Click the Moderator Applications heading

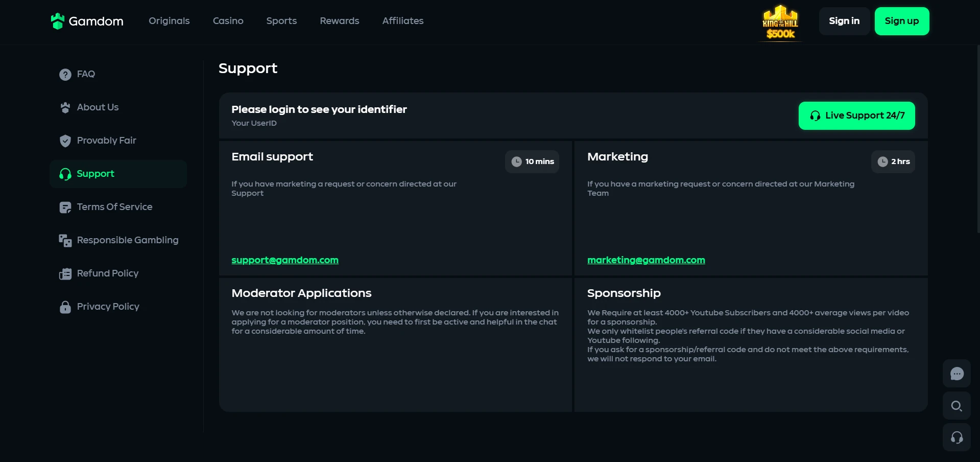tap(301, 293)
